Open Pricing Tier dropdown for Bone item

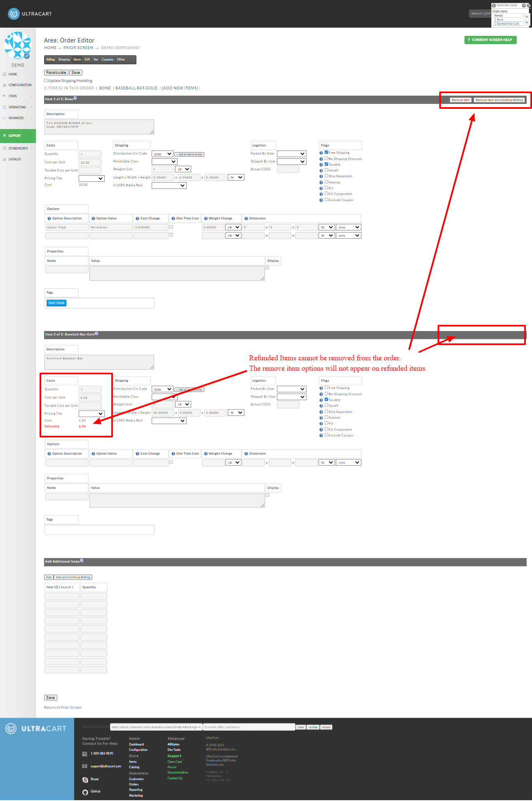(x=91, y=179)
